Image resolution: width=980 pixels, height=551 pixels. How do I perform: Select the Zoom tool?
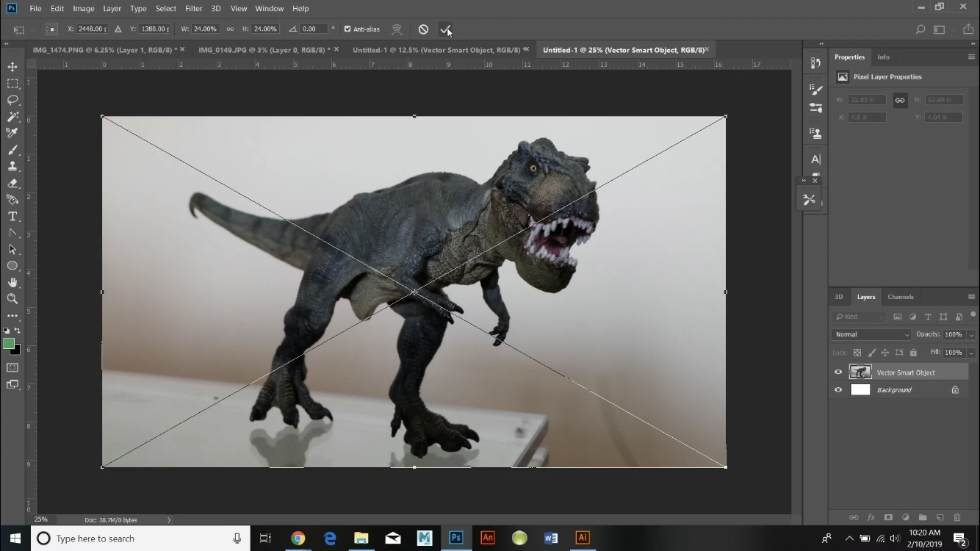tap(12, 299)
